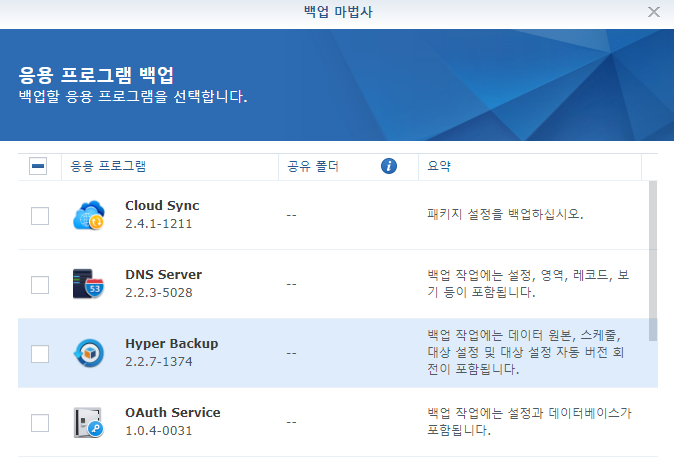Screen dimensions: 674x460
Task: Select the DNS Server name text
Action: click(163, 274)
